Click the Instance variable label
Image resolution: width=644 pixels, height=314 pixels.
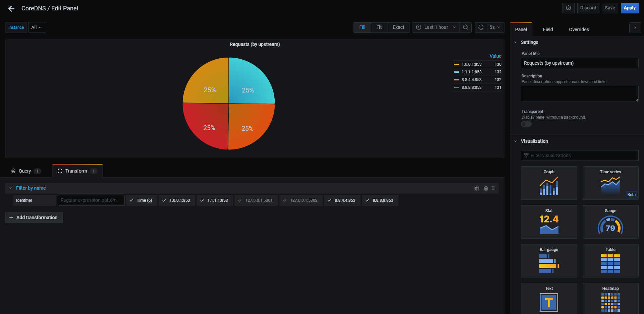pyautogui.click(x=16, y=27)
